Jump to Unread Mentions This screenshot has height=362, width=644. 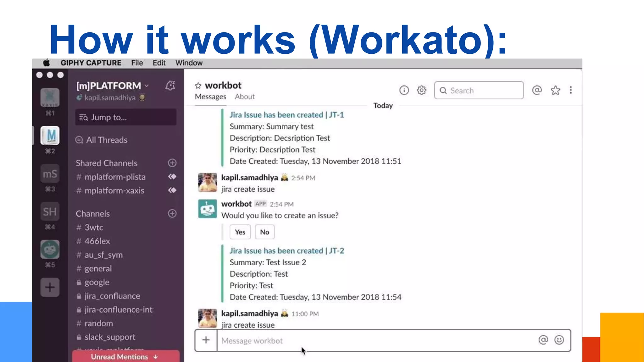(x=125, y=357)
